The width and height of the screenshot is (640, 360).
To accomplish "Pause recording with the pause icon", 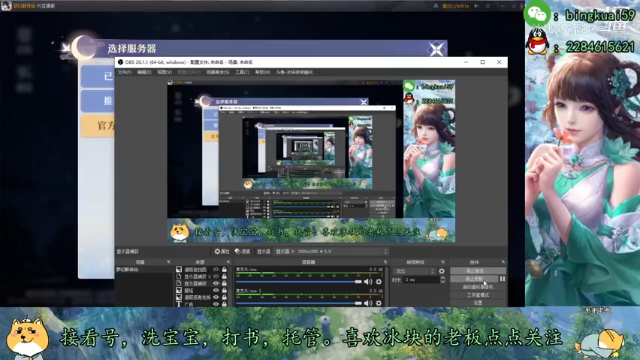I will click(x=502, y=279).
